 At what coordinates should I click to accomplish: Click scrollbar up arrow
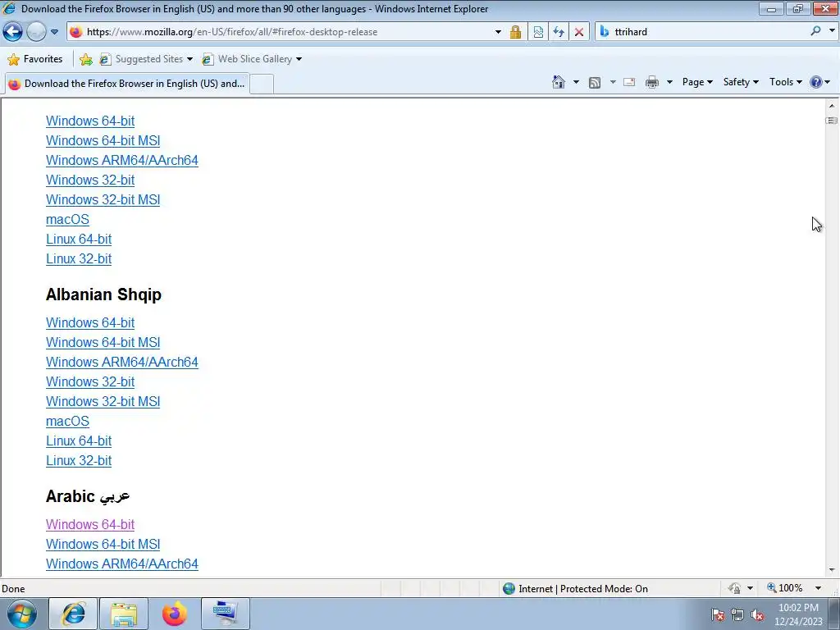tap(832, 106)
